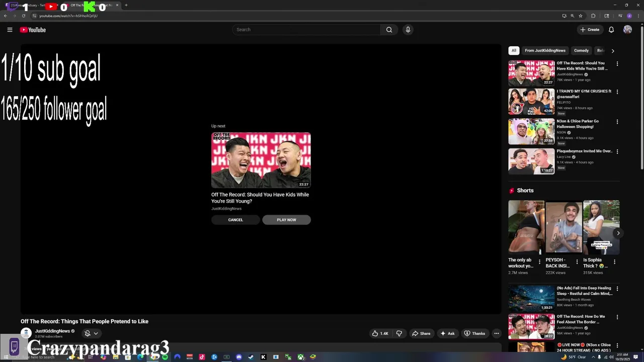Open PEYSOH - BACK INSI... short thumbnail
This screenshot has width=644, height=362.
(564, 227)
